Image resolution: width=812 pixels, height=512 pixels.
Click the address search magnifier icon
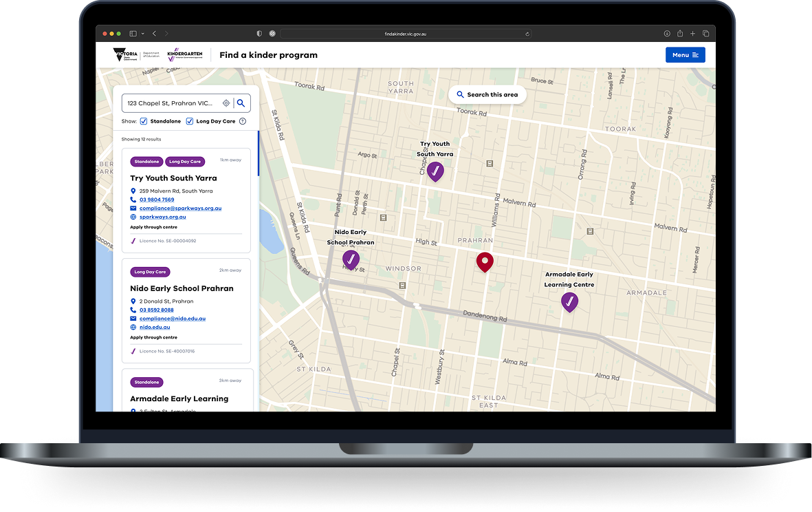click(241, 103)
